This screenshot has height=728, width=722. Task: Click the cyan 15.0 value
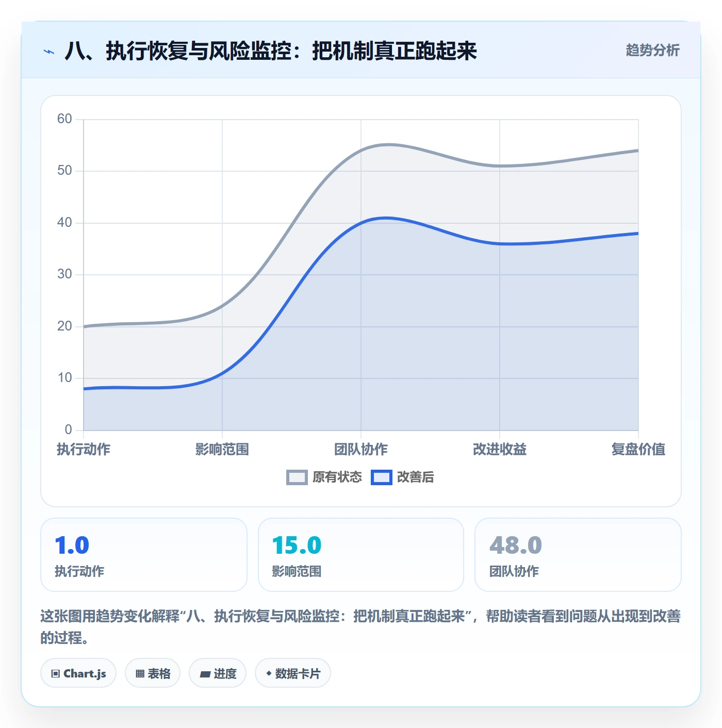297,545
